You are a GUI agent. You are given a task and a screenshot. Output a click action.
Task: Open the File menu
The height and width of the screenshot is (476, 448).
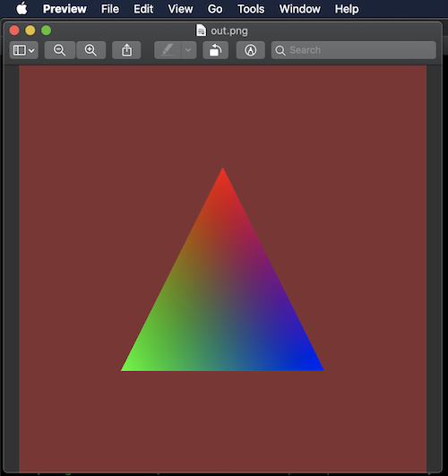pyautogui.click(x=110, y=9)
